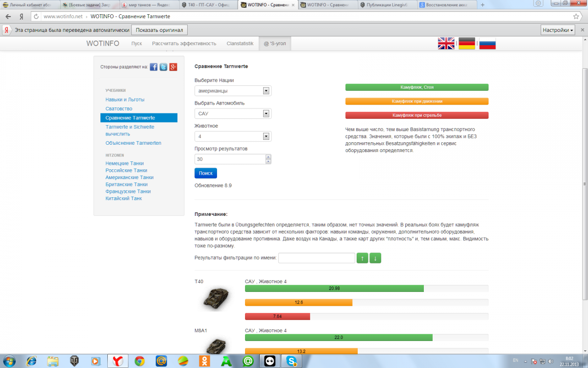This screenshot has height=368, width=588.
Task: Open Французские Танки link
Action: (128, 191)
